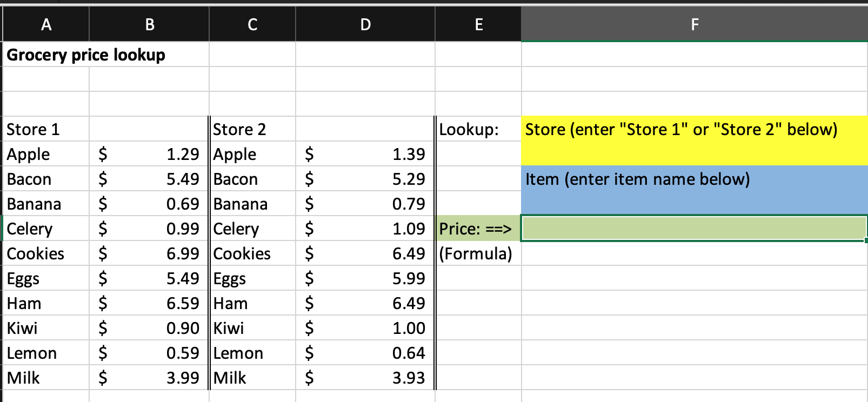The height and width of the screenshot is (402, 868).
Task: Select column header E
Action: click(478, 24)
